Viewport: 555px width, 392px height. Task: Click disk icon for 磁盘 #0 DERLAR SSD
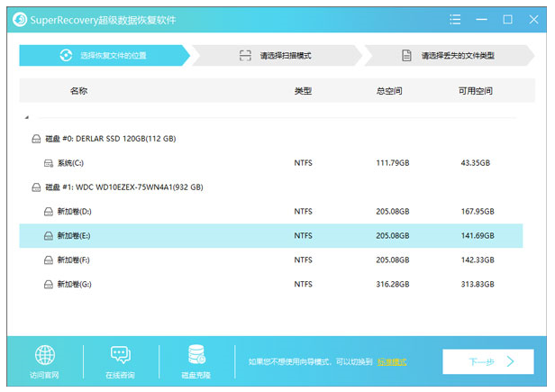click(x=36, y=139)
